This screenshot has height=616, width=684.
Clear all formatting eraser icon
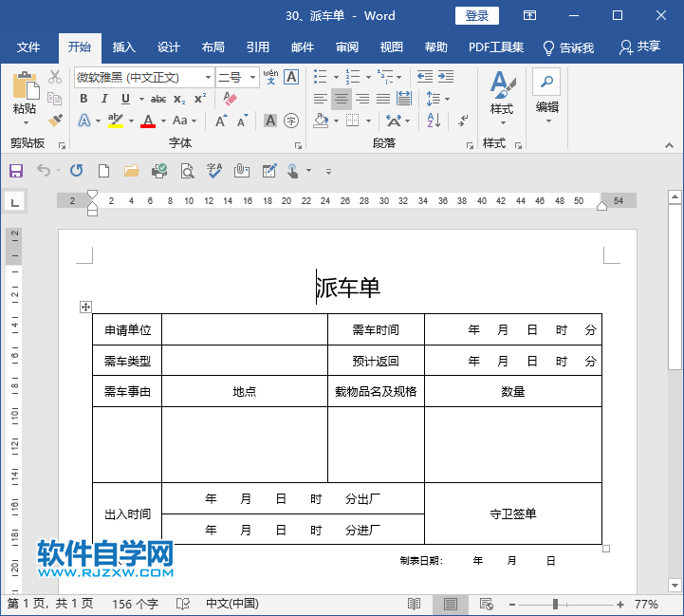(230, 99)
